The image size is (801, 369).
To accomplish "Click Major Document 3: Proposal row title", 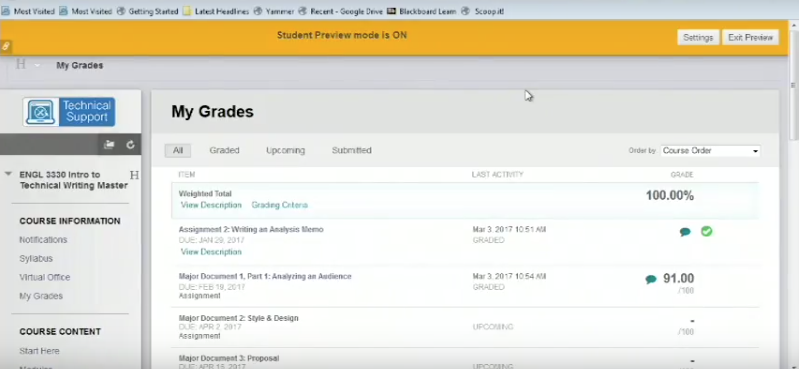I will coord(229,358).
